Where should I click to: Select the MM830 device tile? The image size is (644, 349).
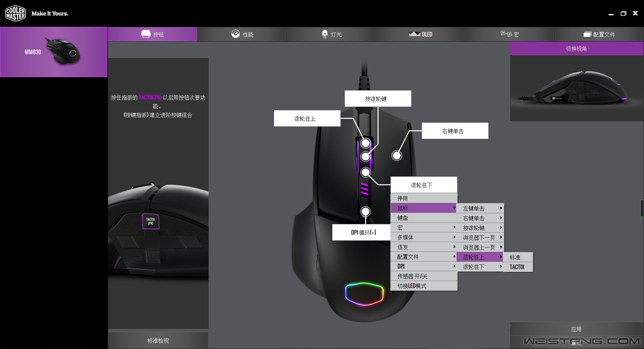point(54,52)
